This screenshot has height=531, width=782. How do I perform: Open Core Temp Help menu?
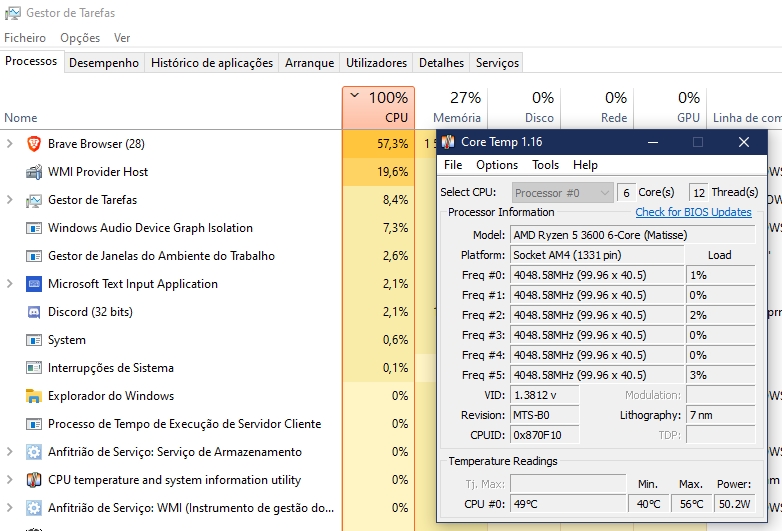[585, 165]
